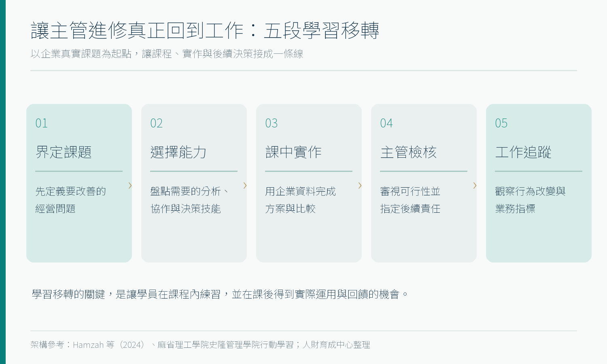The image size is (607, 364).
Task: Select the card heading 主管檢核
Action: pyautogui.click(x=408, y=152)
